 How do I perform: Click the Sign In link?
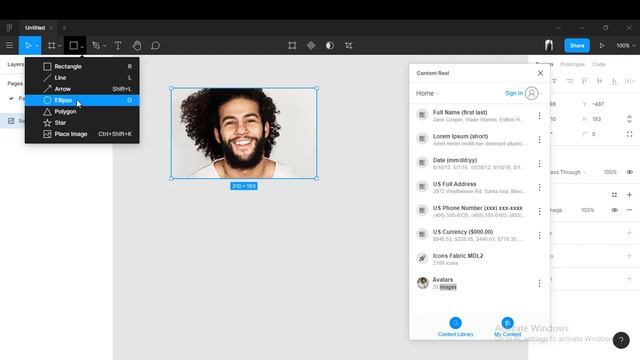513,93
